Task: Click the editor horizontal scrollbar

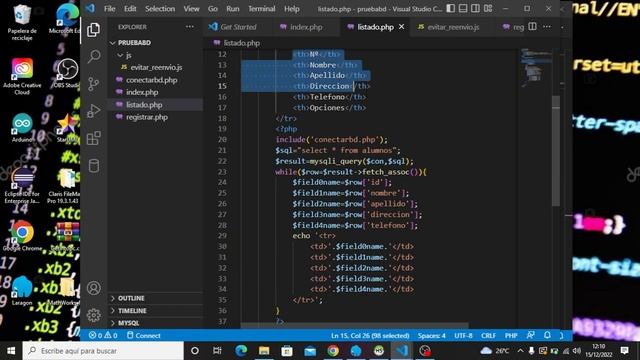Action: (354, 326)
